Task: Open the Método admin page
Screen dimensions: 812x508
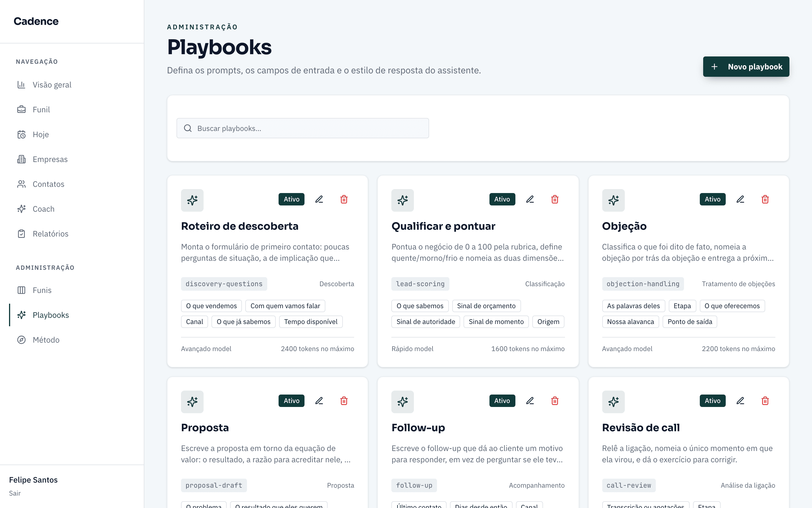Action: (72, 340)
